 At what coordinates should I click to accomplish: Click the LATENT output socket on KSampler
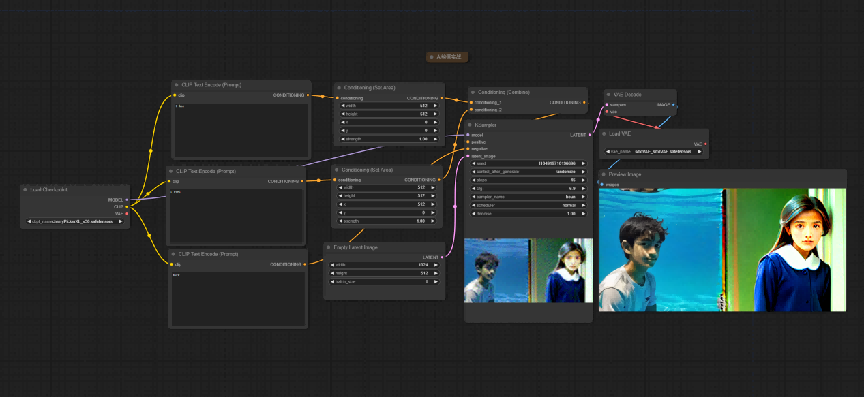590,135
